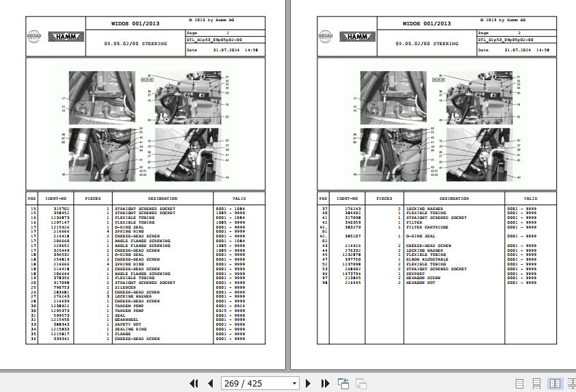Go back to previous view
576x392 pixels.
point(343,384)
